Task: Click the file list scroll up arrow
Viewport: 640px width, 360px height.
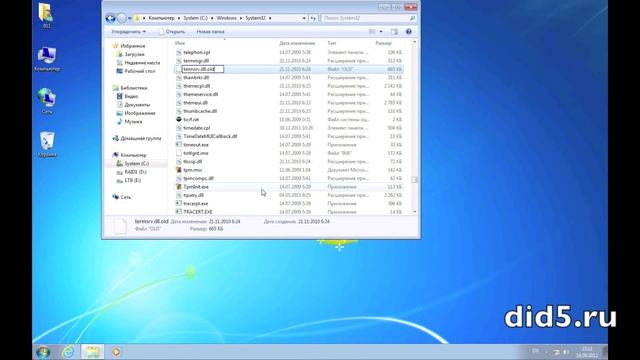Action: click(x=415, y=42)
